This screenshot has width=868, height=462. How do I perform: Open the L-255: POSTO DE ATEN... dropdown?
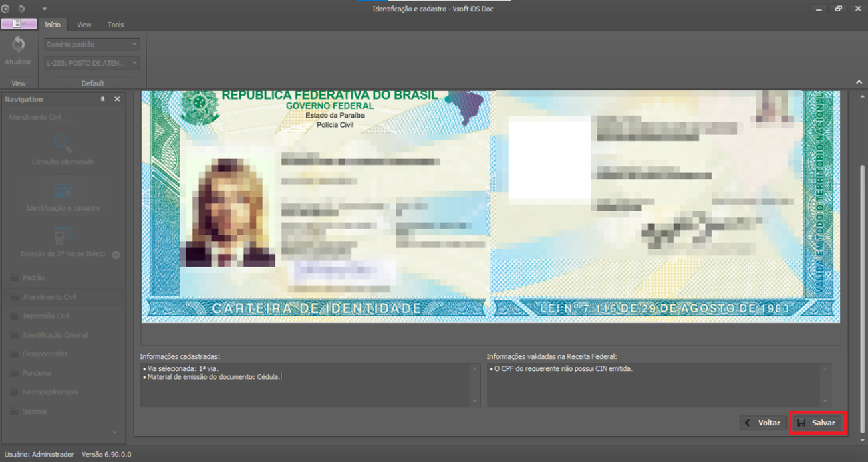92,63
